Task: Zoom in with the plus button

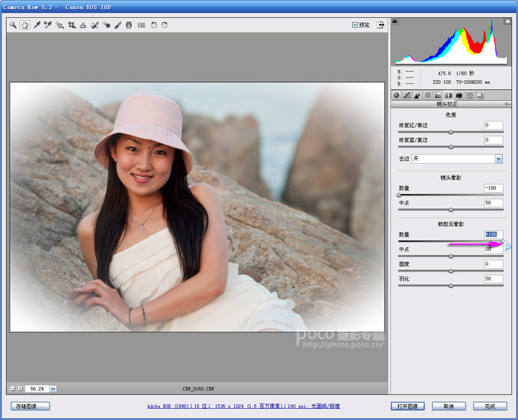Action: [x=20, y=389]
